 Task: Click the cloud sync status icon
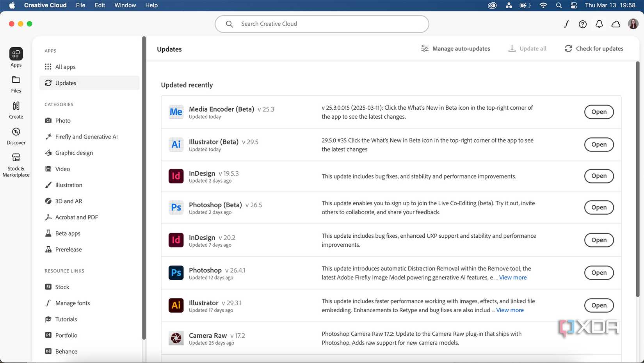pos(616,24)
